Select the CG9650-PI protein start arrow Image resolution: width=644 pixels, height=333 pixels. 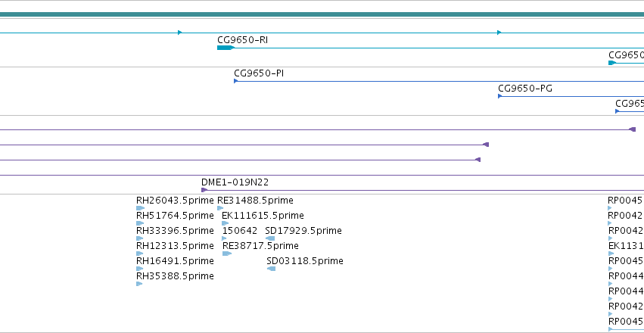[236, 81]
